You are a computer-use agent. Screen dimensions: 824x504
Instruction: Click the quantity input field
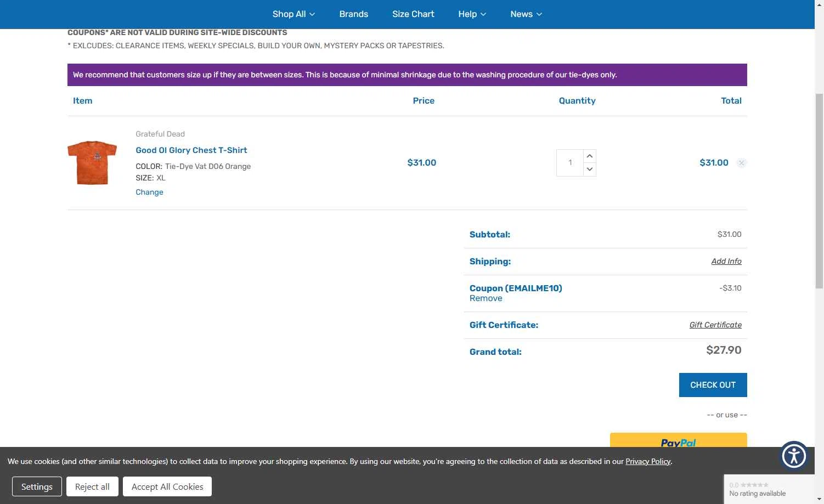pos(570,163)
